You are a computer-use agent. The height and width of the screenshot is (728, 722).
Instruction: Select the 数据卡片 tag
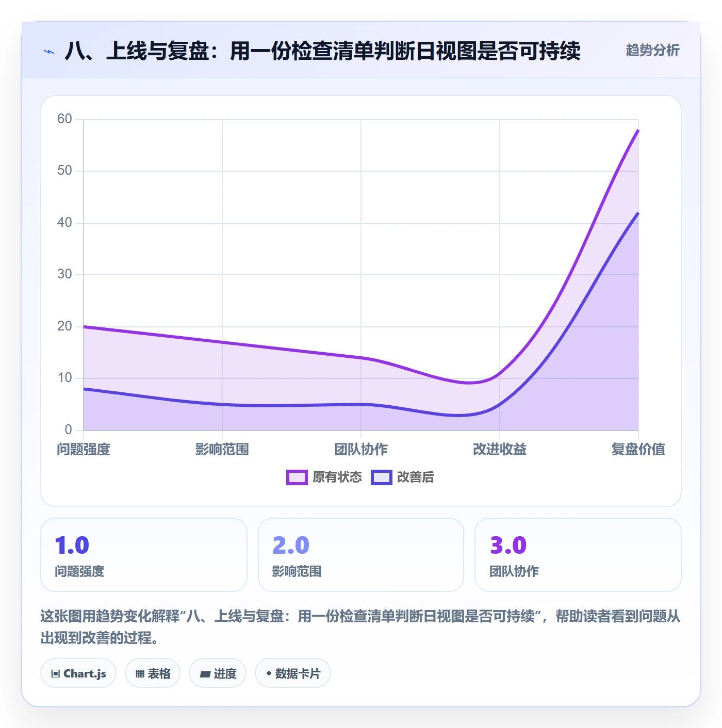point(293,673)
